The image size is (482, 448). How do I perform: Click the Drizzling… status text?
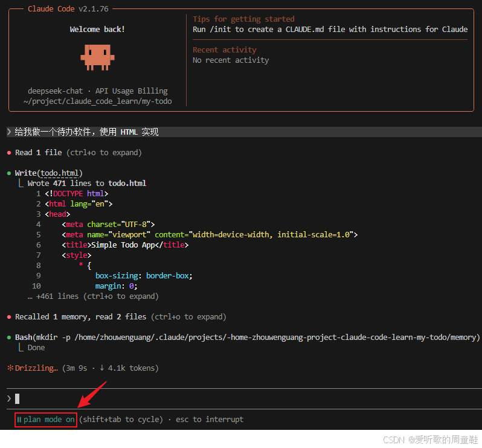[36, 368]
